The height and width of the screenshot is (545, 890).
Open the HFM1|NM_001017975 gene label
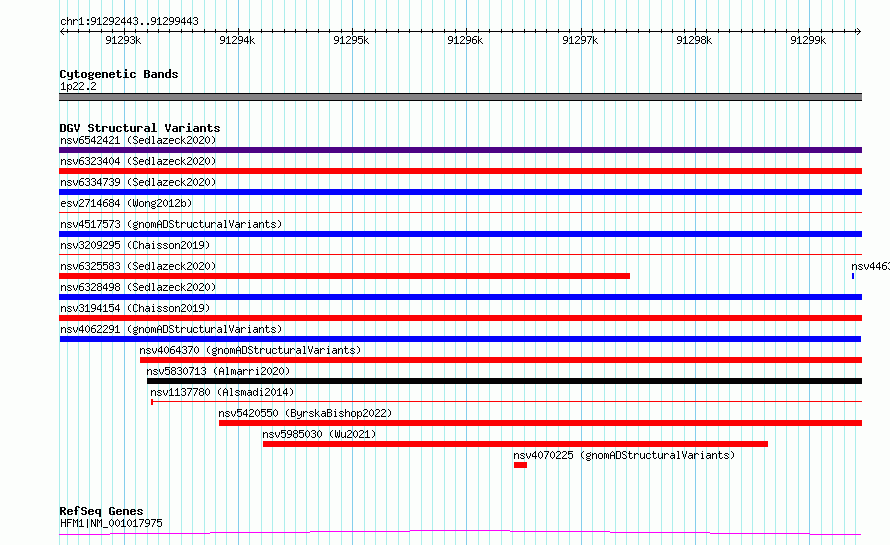[111, 523]
